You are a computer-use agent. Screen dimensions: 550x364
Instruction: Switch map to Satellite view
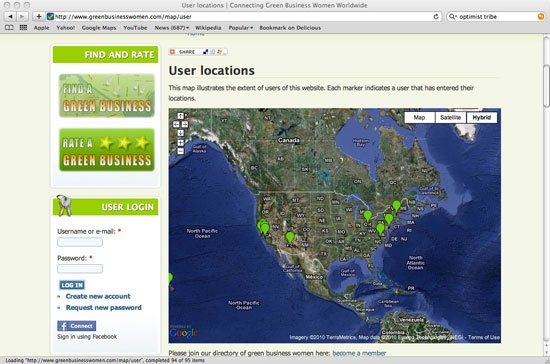(x=450, y=117)
